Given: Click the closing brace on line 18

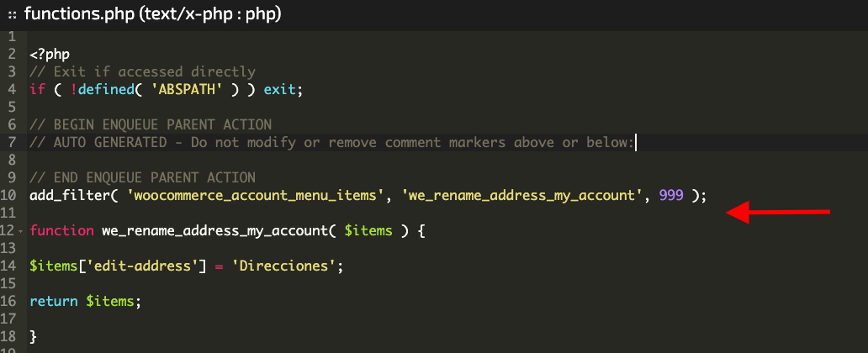Looking at the screenshot, I should tap(33, 336).
